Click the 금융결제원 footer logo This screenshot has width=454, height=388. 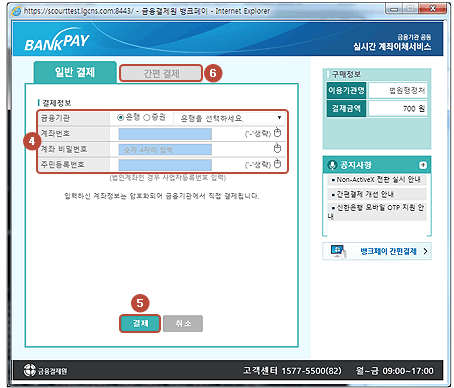(45, 370)
